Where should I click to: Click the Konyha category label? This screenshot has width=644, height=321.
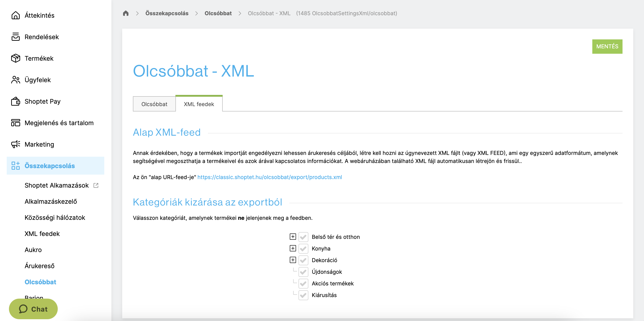pos(321,249)
